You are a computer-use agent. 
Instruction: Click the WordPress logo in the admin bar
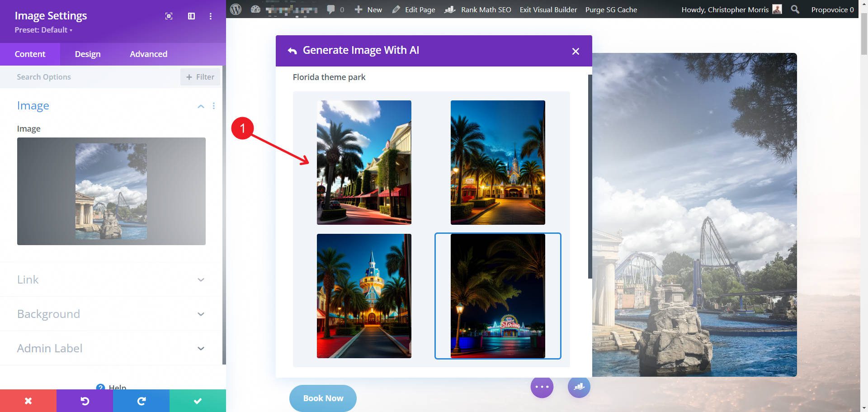(x=235, y=9)
